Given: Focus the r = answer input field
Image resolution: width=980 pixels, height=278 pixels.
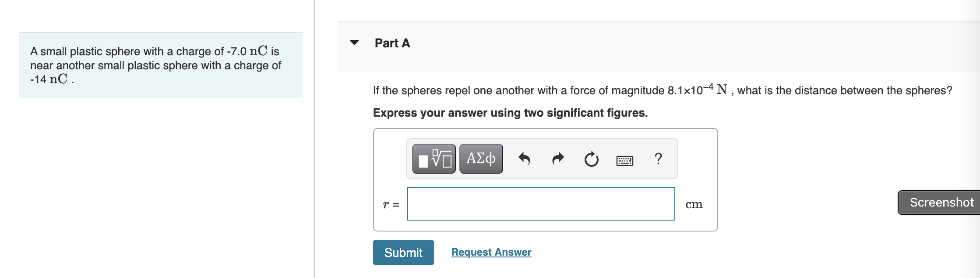Looking at the screenshot, I should tap(541, 204).
